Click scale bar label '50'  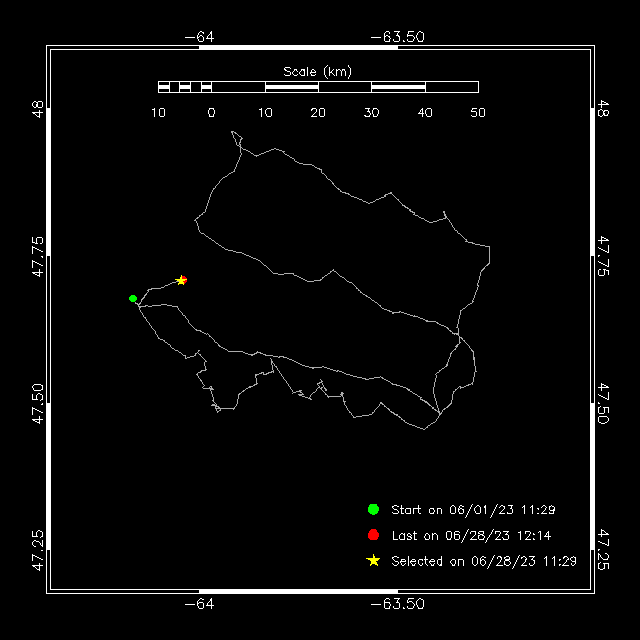pos(478,113)
